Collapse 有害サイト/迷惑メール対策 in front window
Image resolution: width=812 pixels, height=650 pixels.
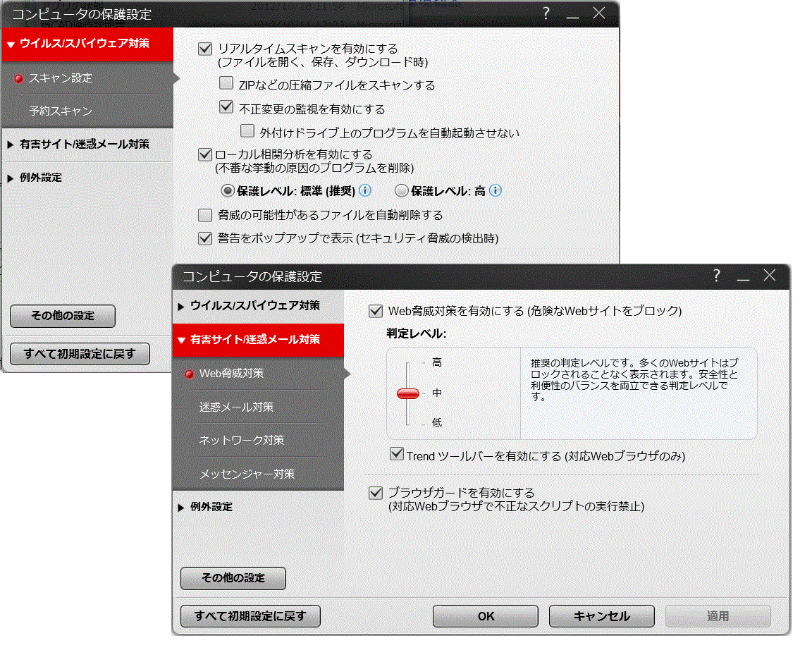258,340
